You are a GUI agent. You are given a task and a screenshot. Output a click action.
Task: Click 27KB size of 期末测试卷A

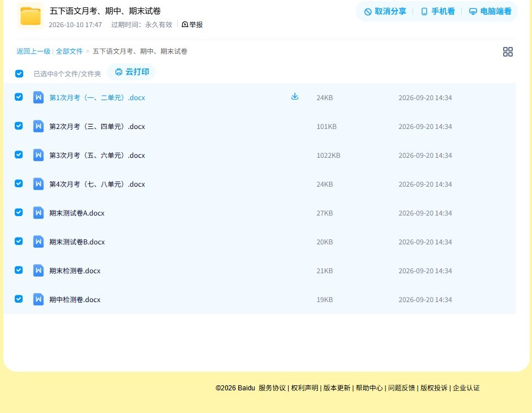point(325,213)
